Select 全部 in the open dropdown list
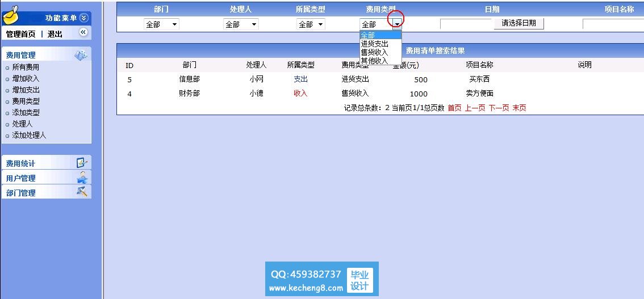Image resolution: width=644 pixels, height=299 pixels. coord(380,35)
